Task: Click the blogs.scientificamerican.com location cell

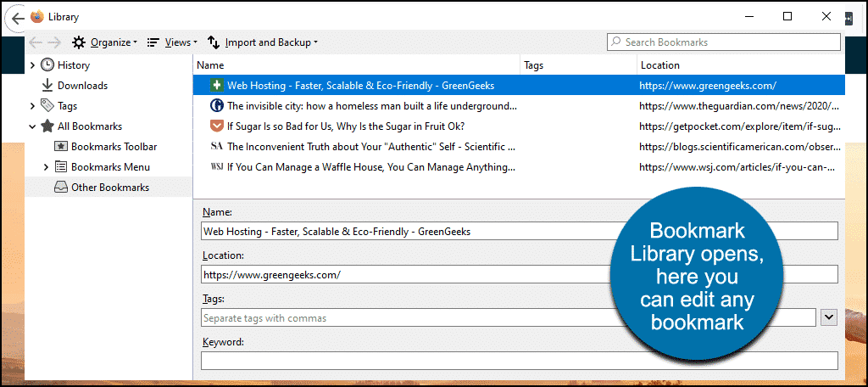Action: point(740,146)
